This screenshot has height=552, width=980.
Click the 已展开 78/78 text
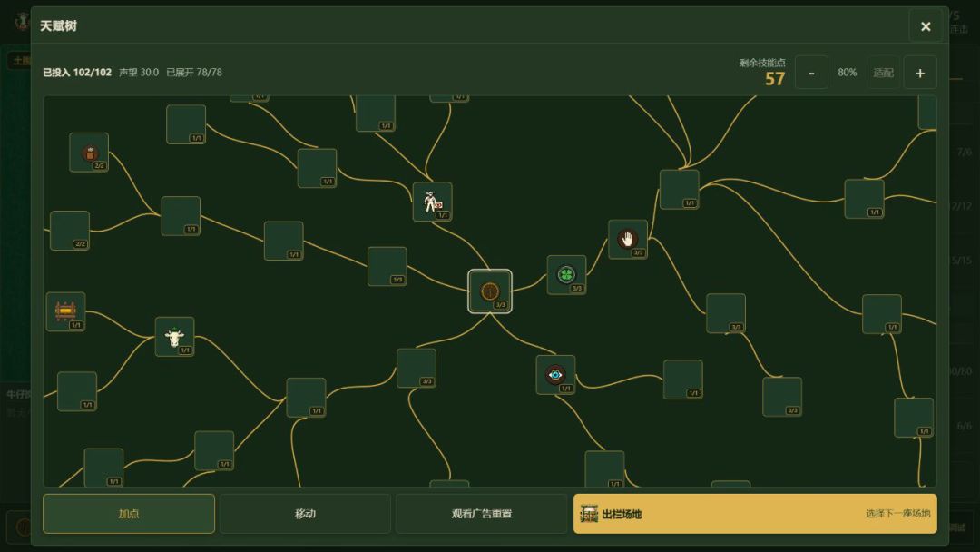coord(194,73)
